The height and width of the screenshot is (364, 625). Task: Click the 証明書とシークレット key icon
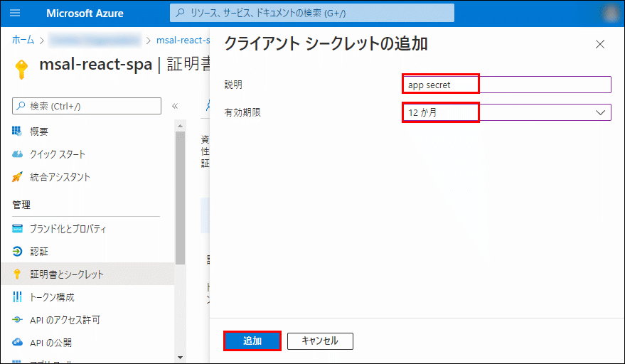(x=17, y=274)
